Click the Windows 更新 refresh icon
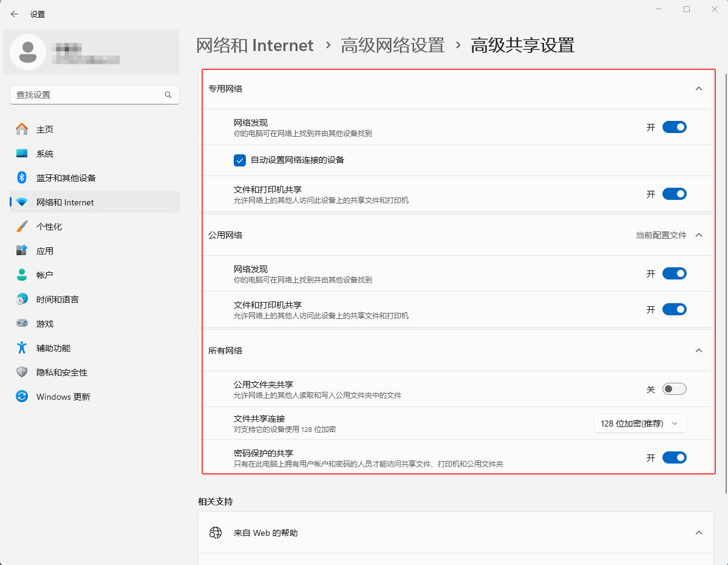 coord(22,396)
